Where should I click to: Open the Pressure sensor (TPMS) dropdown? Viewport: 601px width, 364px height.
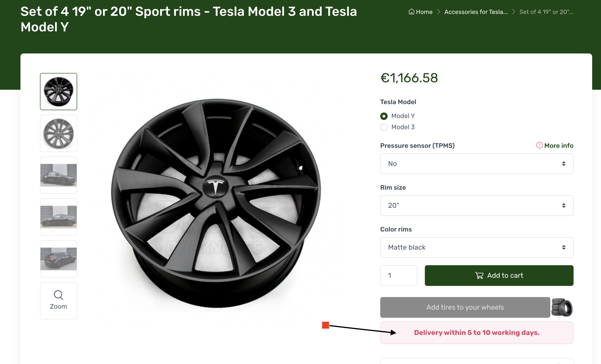[477, 164]
